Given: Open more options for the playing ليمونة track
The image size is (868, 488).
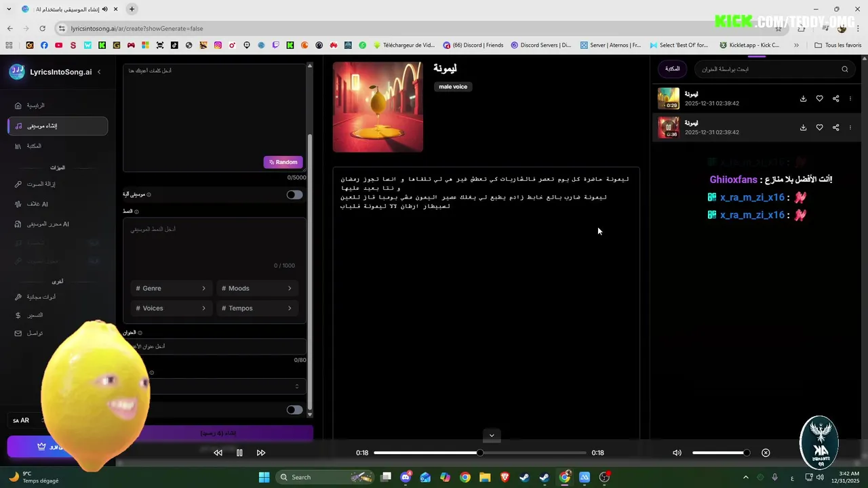Looking at the screenshot, I should coord(850,127).
